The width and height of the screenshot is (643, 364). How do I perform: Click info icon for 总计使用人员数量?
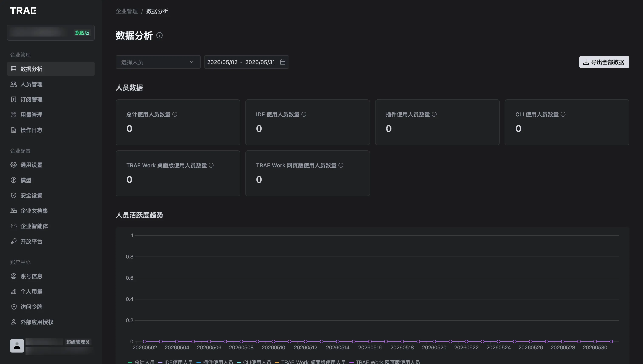pos(175,114)
